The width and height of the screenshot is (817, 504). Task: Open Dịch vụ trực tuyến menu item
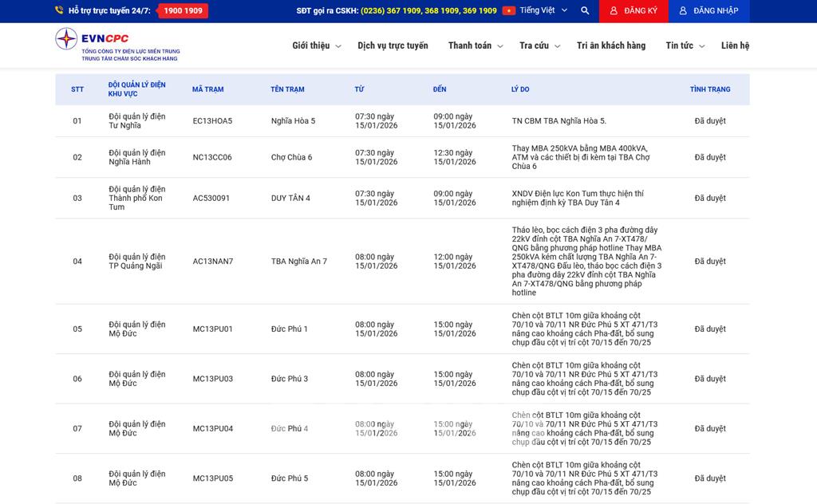pos(393,46)
